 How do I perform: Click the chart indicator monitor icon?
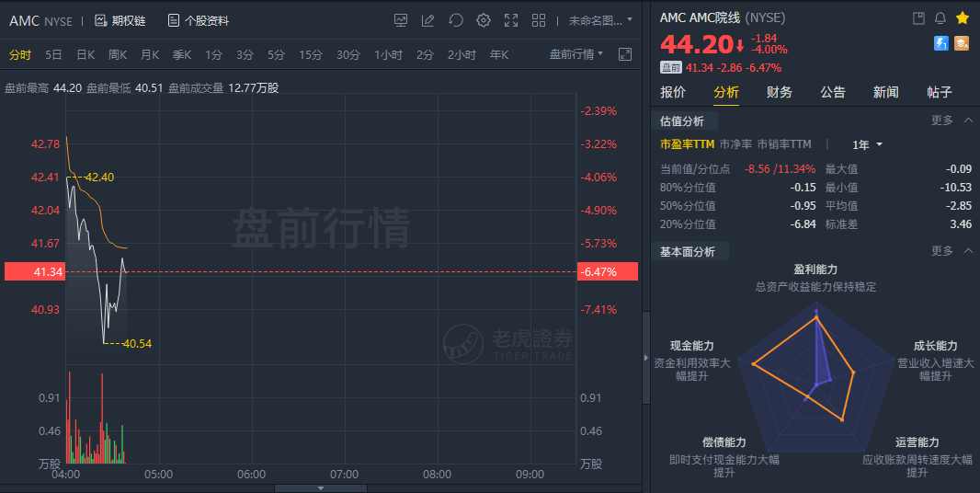tap(401, 20)
